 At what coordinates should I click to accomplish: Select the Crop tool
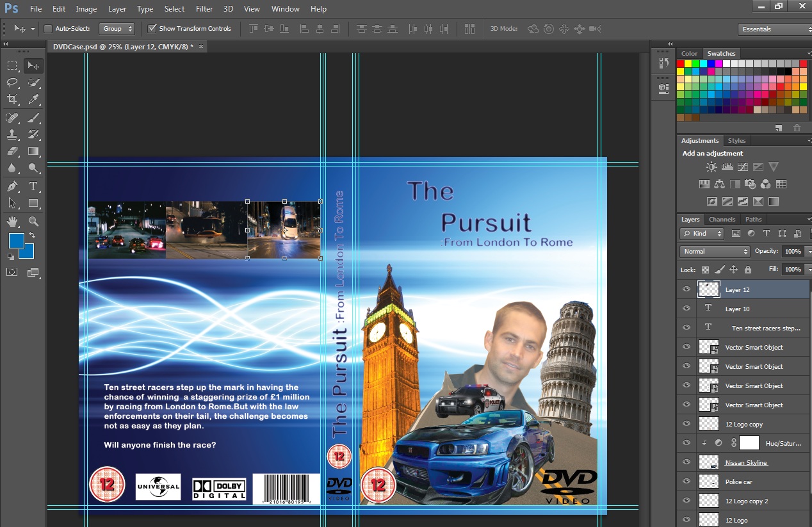12,99
